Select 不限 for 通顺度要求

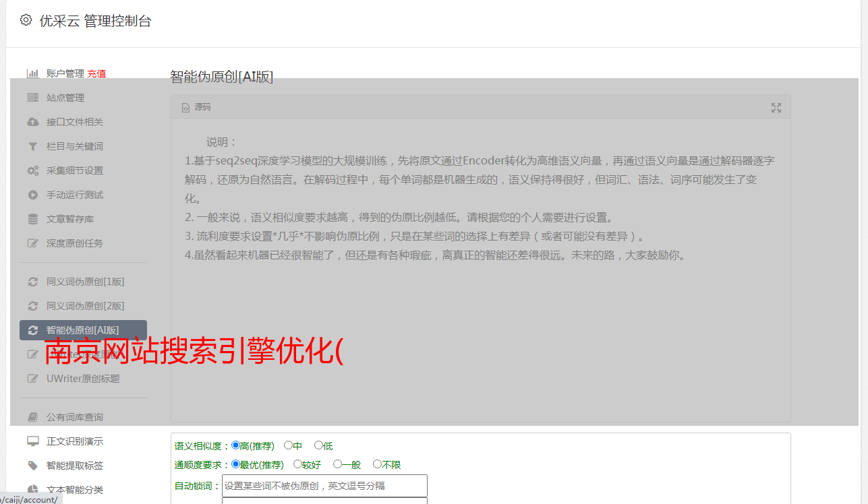click(377, 464)
